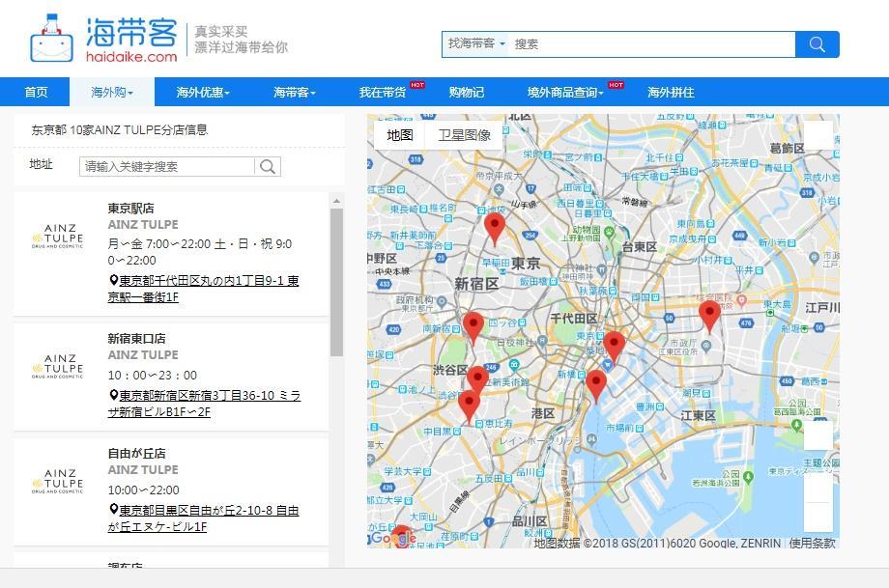Expand the 境外商品查询 navigation menu

(564, 92)
